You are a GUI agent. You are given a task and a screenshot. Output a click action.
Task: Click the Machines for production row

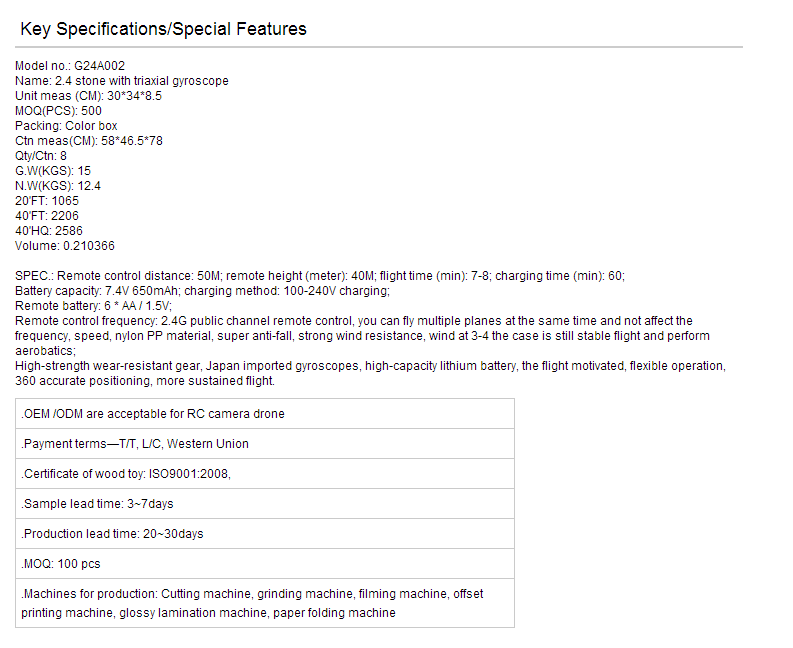coord(265,603)
